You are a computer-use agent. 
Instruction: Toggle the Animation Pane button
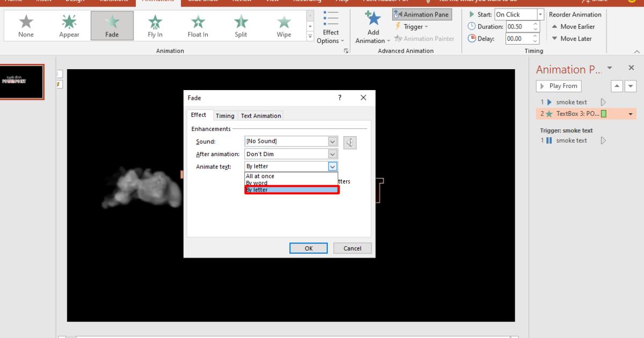tap(422, 14)
